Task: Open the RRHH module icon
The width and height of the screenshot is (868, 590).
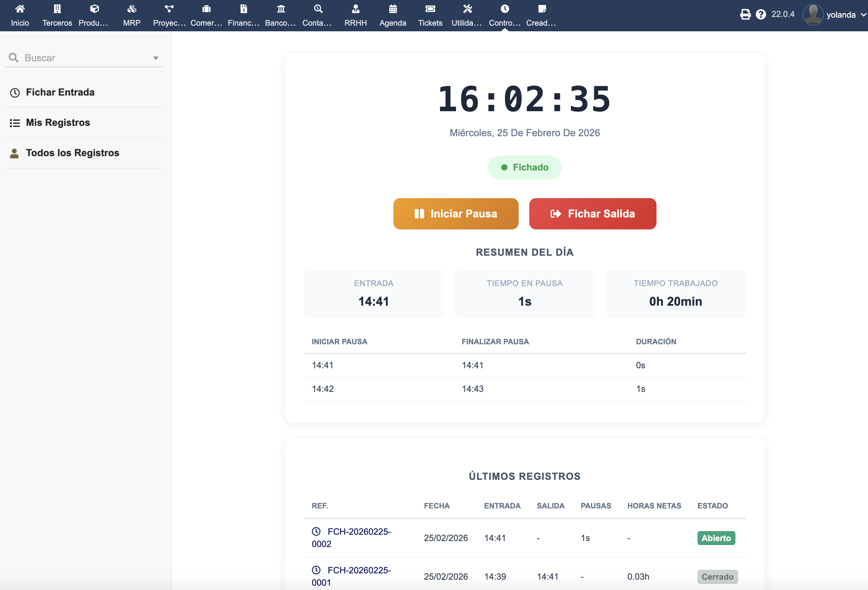Action: pyautogui.click(x=356, y=9)
